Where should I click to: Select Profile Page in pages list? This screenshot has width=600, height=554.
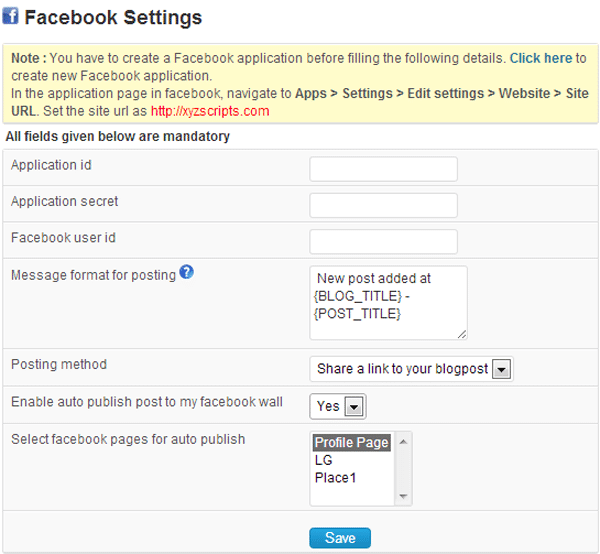pos(352,443)
